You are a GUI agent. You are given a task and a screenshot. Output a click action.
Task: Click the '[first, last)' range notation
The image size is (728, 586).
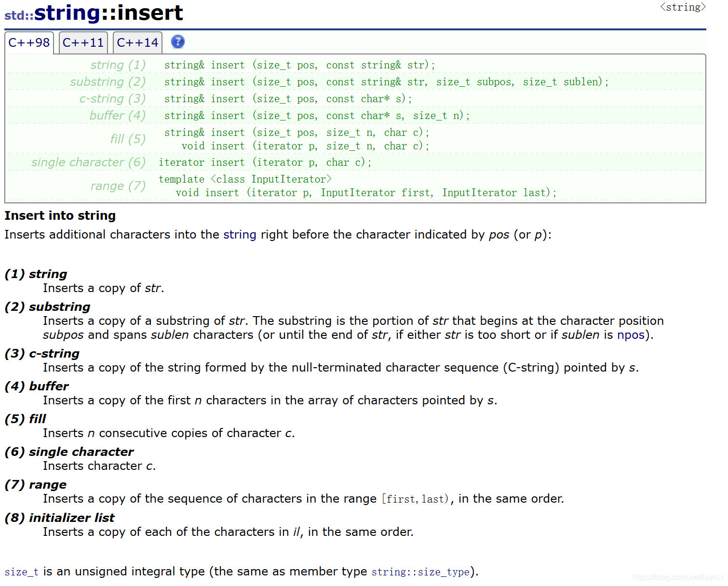click(415, 499)
